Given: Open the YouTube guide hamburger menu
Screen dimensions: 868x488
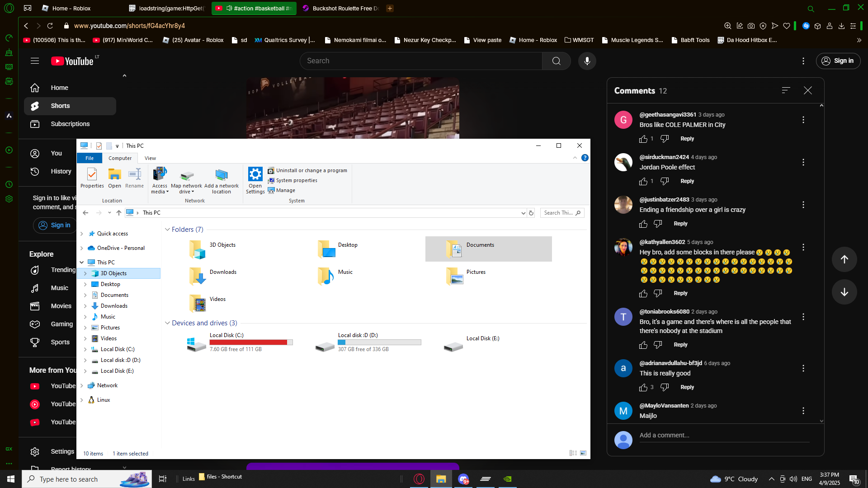Looking at the screenshot, I should pyautogui.click(x=35, y=61).
